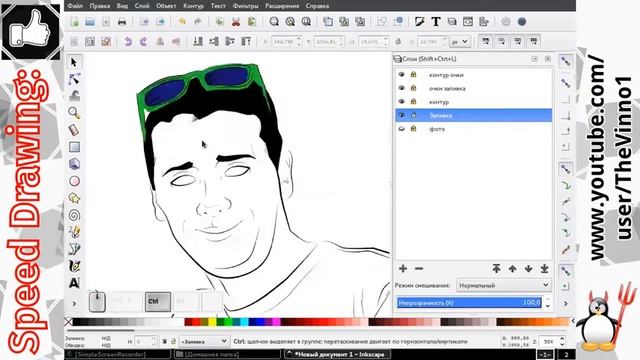This screenshot has height=360, width=640.
Task: Move layer down one step
Action: [x=528, y=269]
